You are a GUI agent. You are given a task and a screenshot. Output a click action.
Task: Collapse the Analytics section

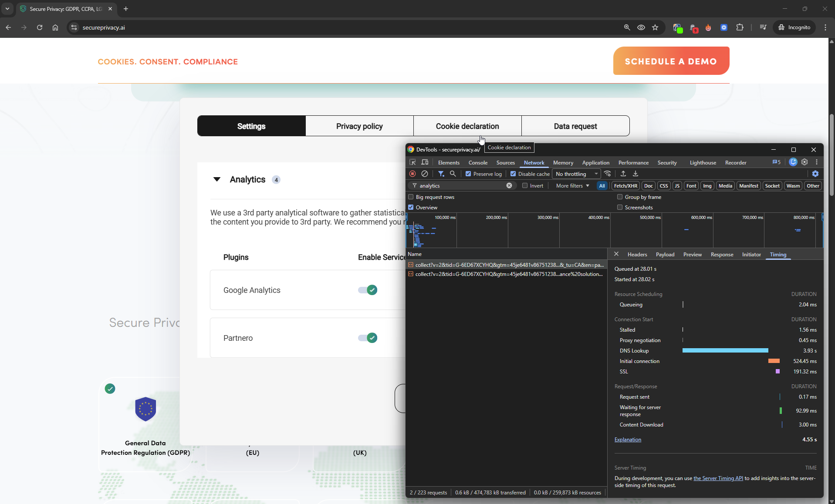click(217, 179)
